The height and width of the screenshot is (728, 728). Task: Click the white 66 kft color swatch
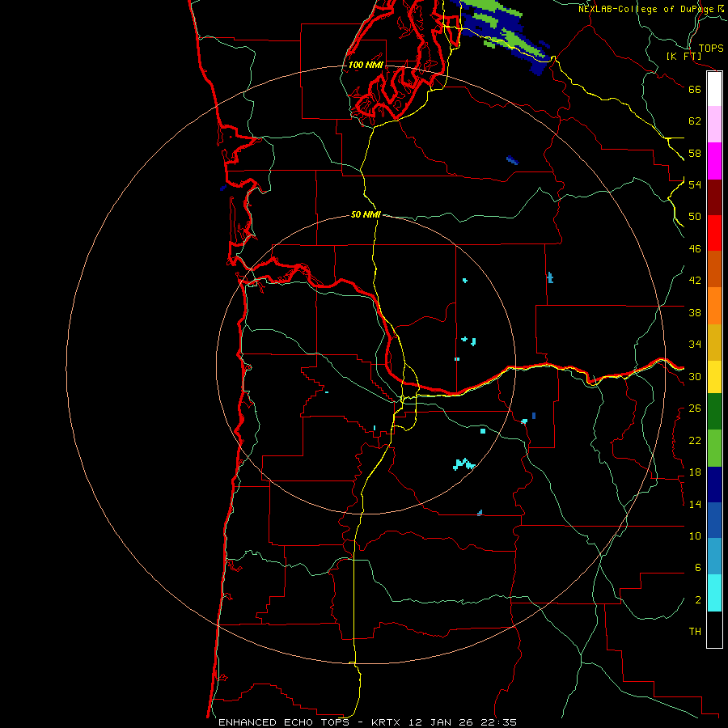click(x=714, y=89)
